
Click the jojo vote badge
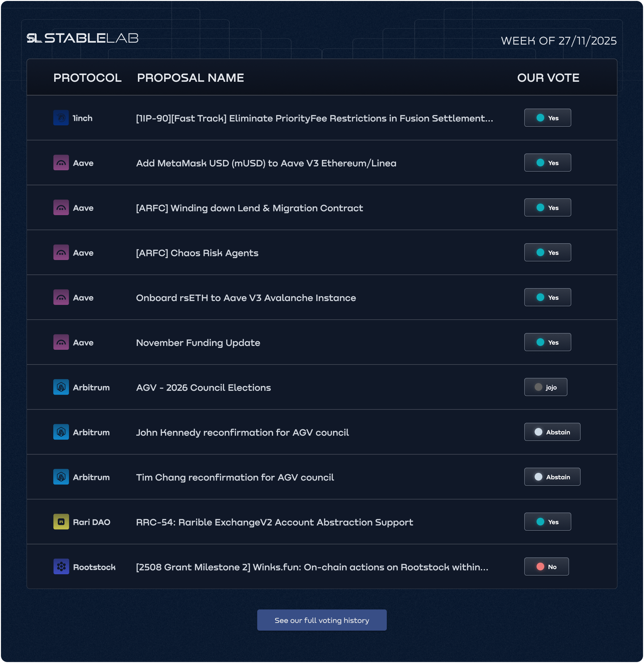pos(546,387)
